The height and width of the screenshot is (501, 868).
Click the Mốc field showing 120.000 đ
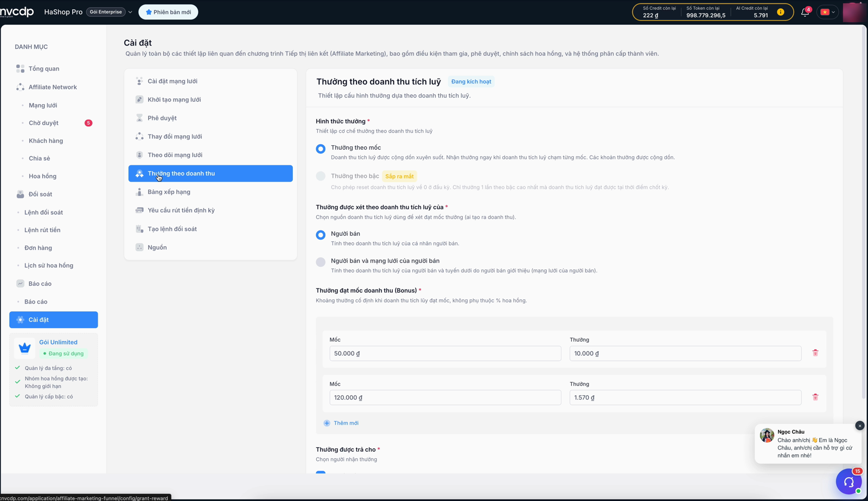[445, 397]
